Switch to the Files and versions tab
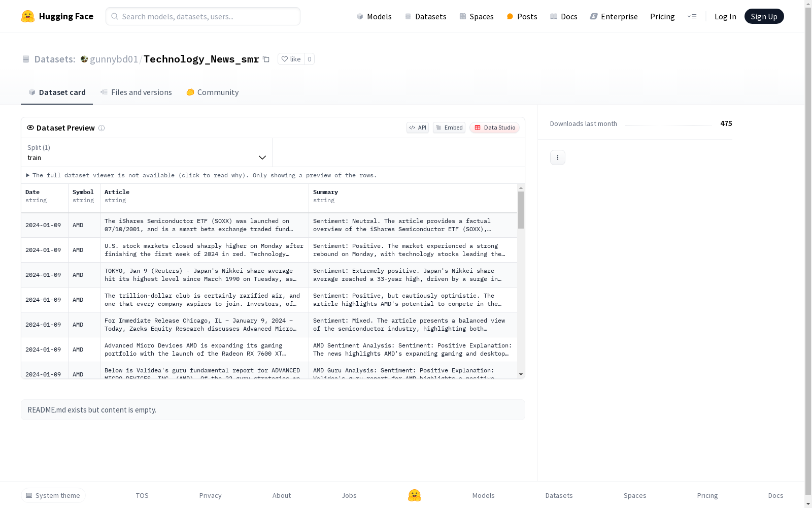This screenshot has height=508, width=812. tap(136, 92)
